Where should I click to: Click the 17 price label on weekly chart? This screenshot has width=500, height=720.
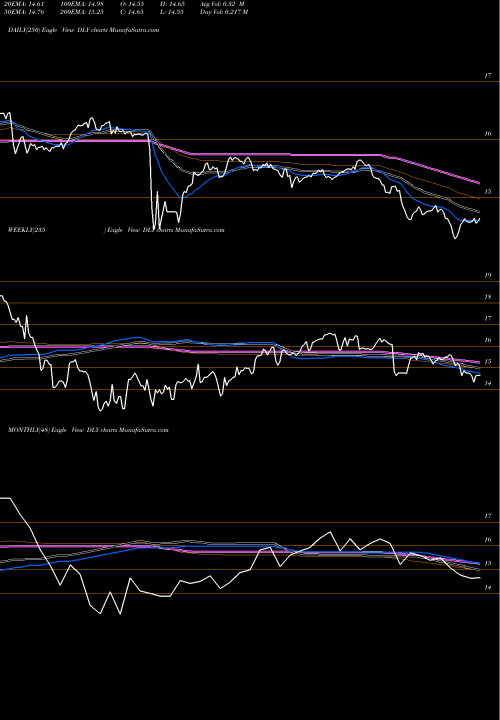point(488,318)
